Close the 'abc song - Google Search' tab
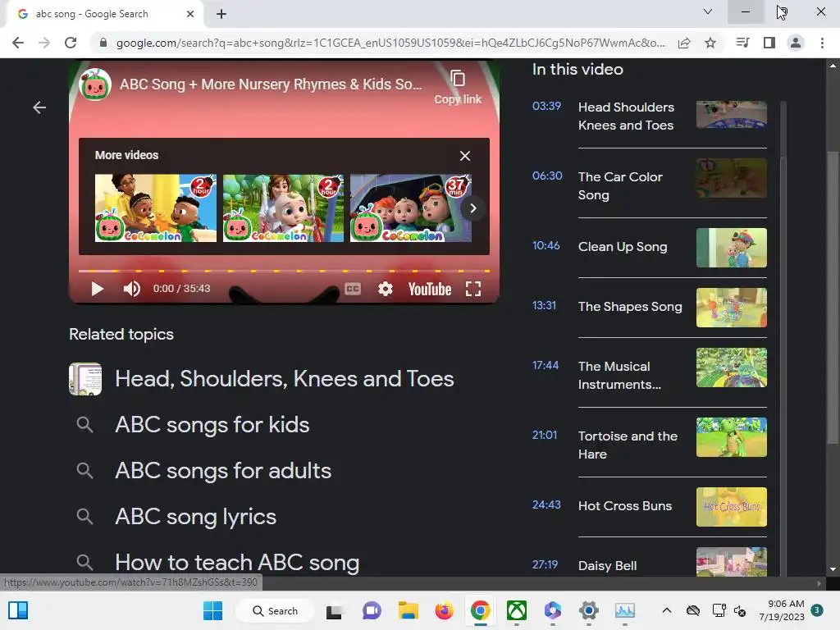Image resolution: width=840 pixels, height=630 pixels. click(190, 14)
